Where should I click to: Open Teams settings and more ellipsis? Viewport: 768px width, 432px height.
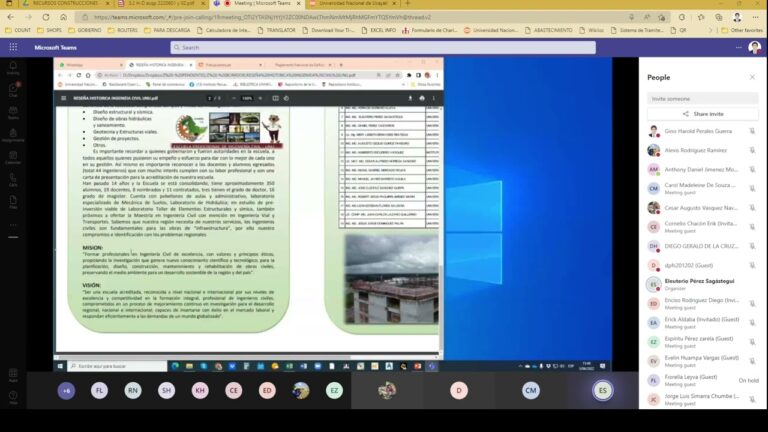[x=739, y=48]
